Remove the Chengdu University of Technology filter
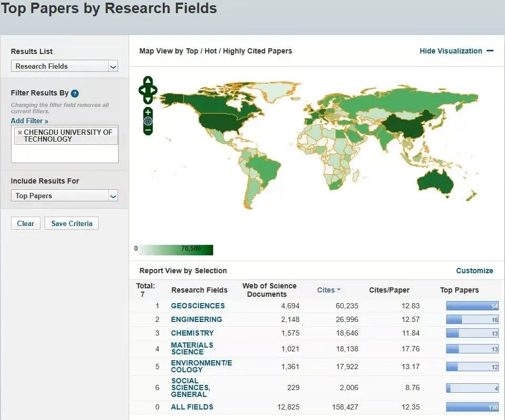505x420 pixels. point(20,133)
